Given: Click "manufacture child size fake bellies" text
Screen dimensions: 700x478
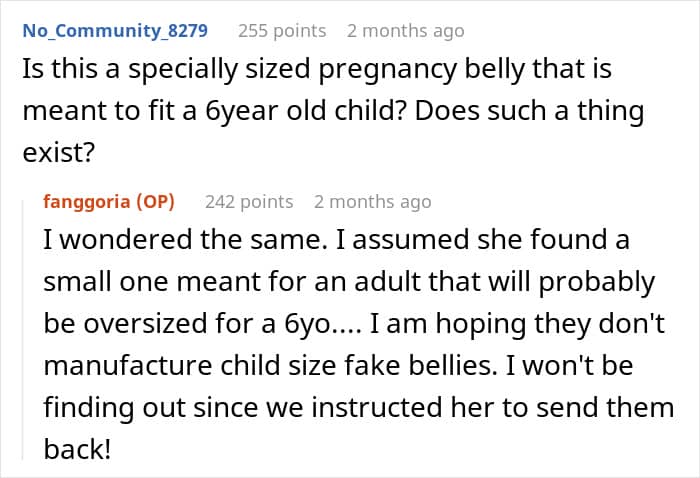Looking at the screenshot, I should [270, 366].
